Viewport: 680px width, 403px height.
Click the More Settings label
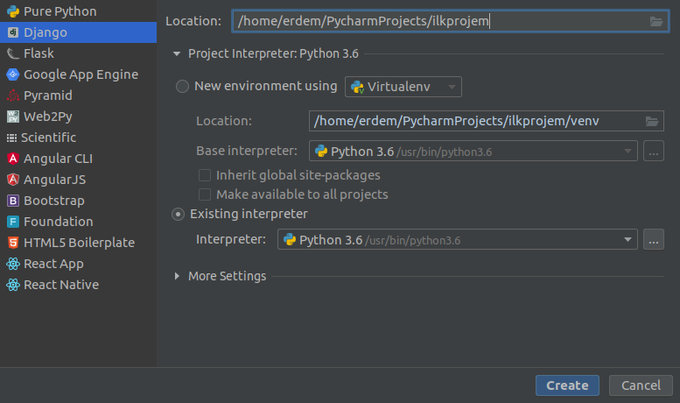[227, 276]
